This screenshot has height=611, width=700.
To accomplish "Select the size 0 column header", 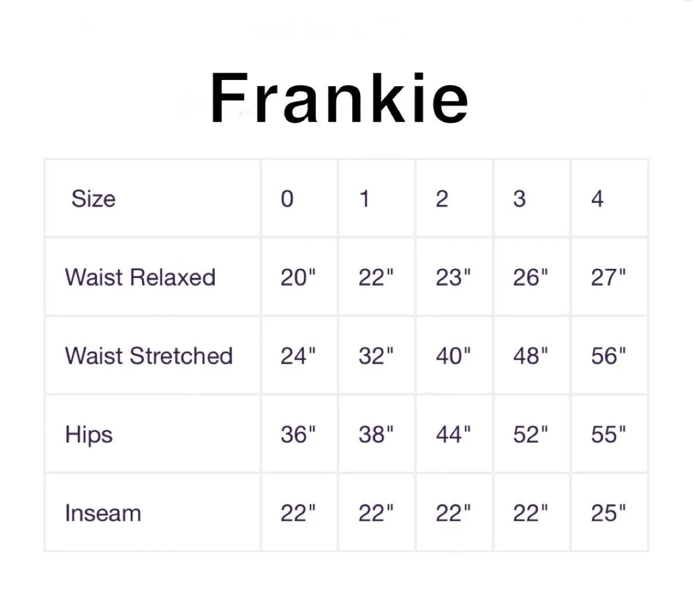I will click(x=287, y=198).
